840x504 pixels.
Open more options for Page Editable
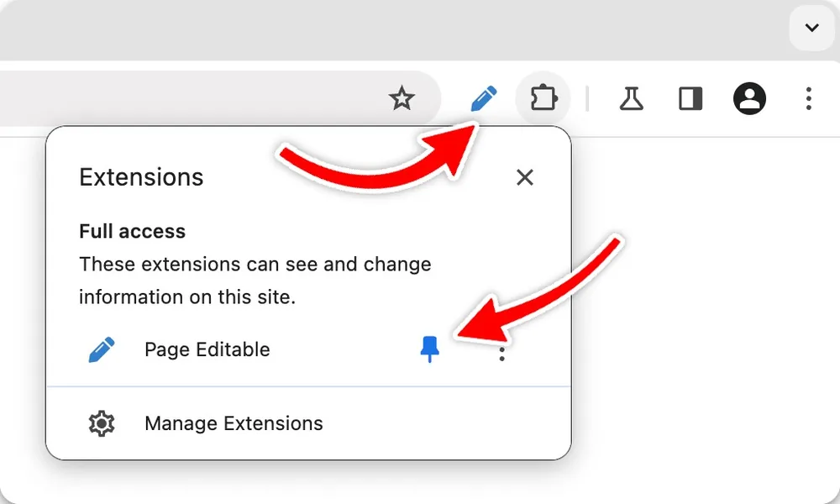pyautogui.click(x=502, y=354)
